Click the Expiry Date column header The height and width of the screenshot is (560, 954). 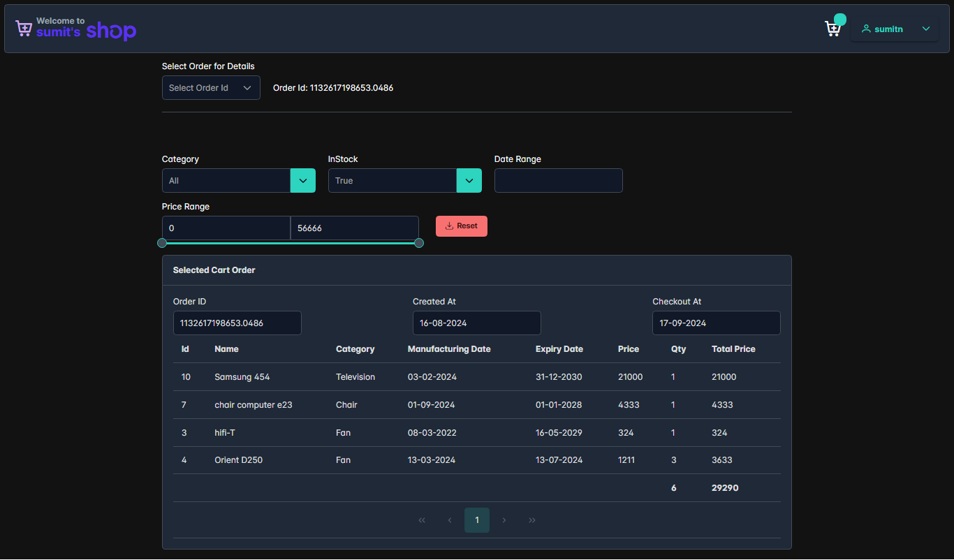(559, 349)
